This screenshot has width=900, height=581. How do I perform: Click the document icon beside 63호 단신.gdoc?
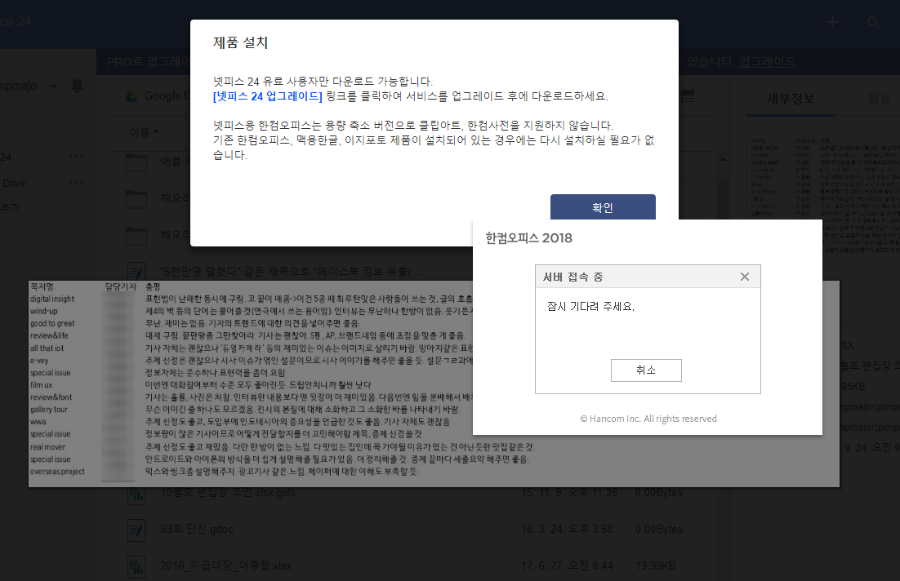(137, 530)
